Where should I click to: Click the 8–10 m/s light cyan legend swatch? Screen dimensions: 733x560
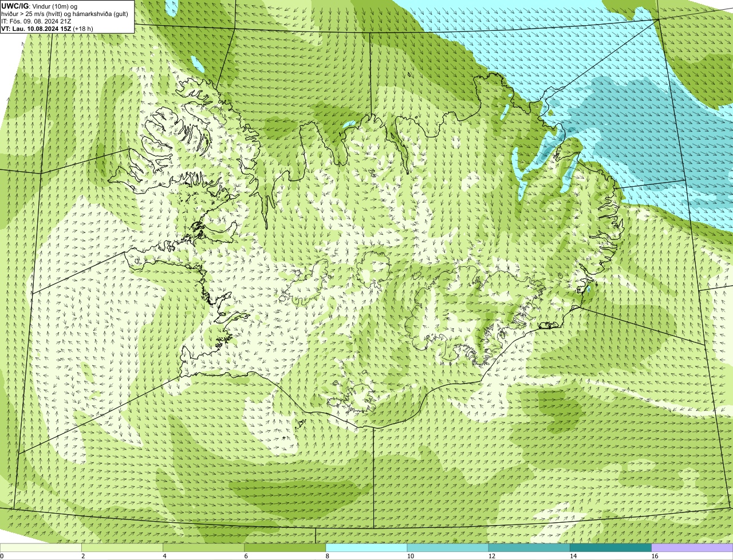[x=366, y=548]
